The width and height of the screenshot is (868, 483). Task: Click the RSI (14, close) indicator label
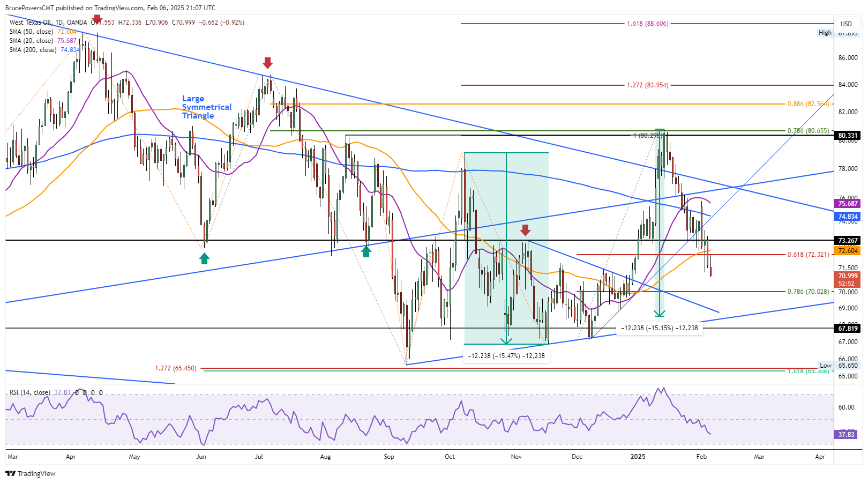tap(30, 392)
